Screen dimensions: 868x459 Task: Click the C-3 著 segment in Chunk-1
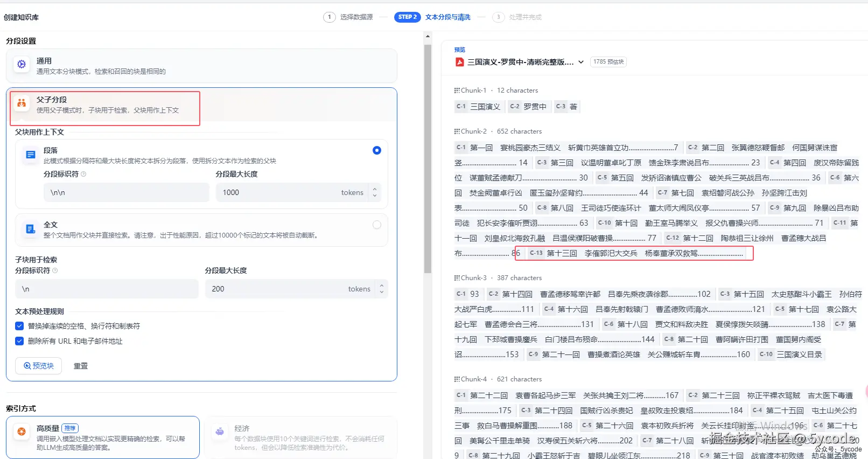pyautogui.click(x=566, y=107)
